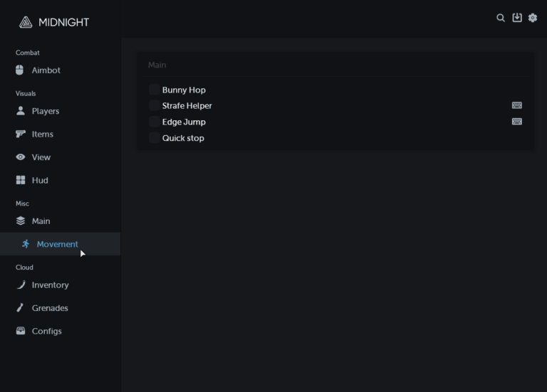The width and height of the screenshot is (547, 392).
Task: Check the Quick stop option
Action: (155, 138)
